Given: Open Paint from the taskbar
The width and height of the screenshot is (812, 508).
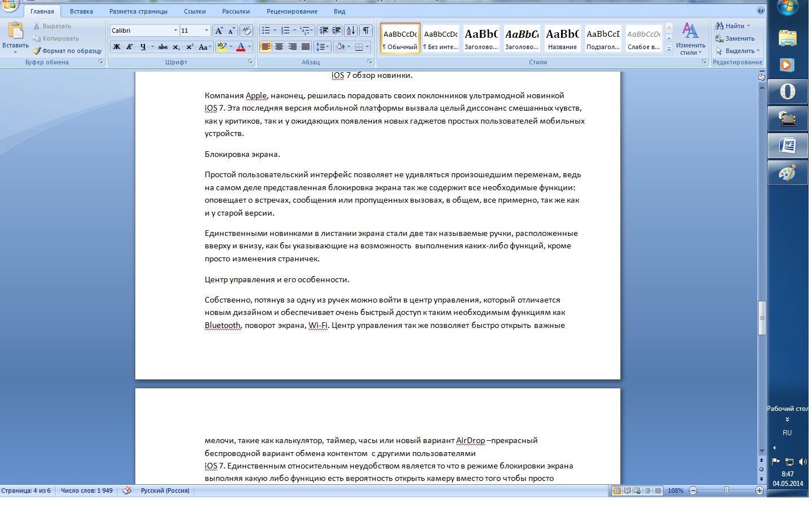Looking at the screenshot, I should click(788, 173).
